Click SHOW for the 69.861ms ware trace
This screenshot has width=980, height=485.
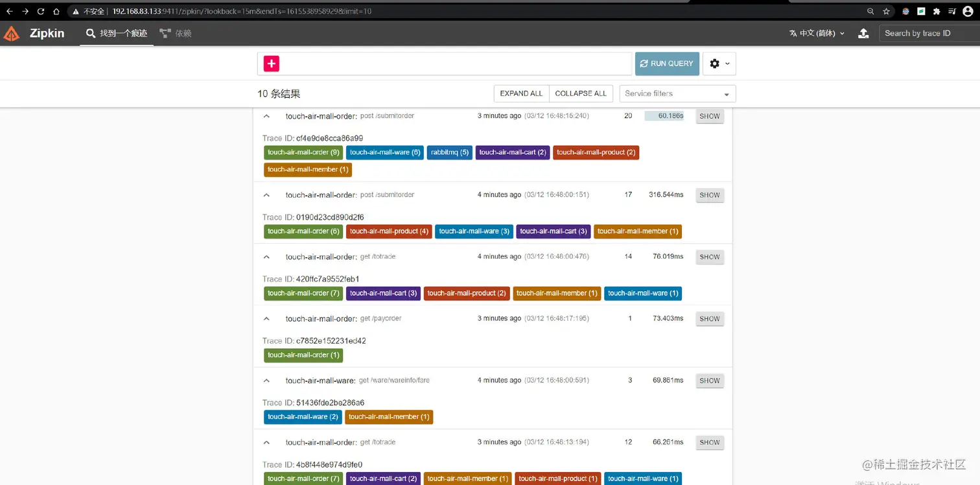tap(710, 381)
